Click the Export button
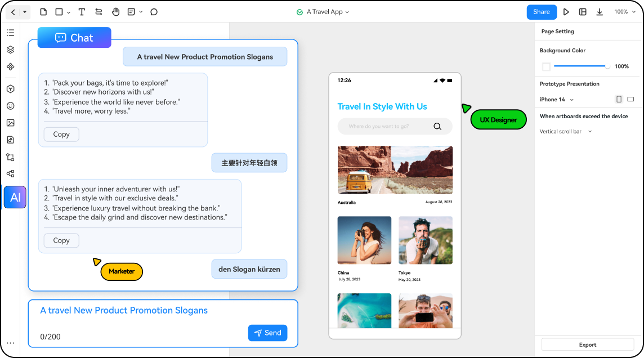 click(x=587, y=345)
